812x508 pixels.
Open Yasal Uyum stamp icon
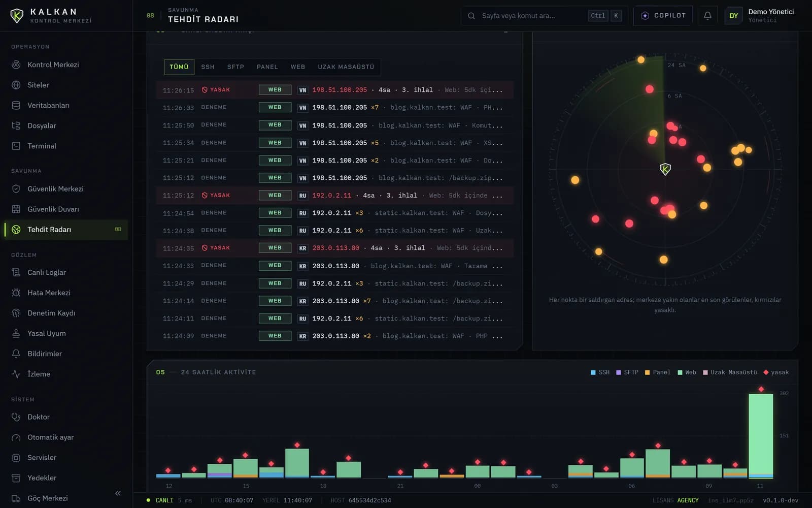(x=16, y=333)
